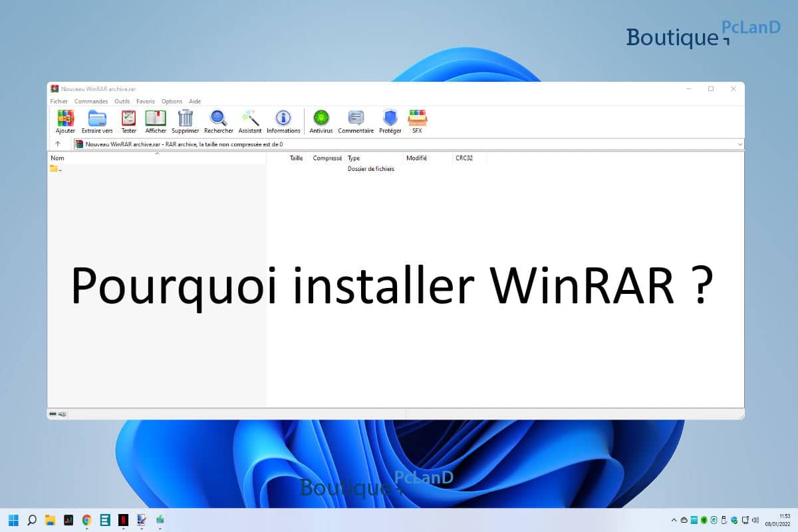Select the parent folder entry in file list
Image resolution: width=798 pixels, height=532 pixels.
55,168
